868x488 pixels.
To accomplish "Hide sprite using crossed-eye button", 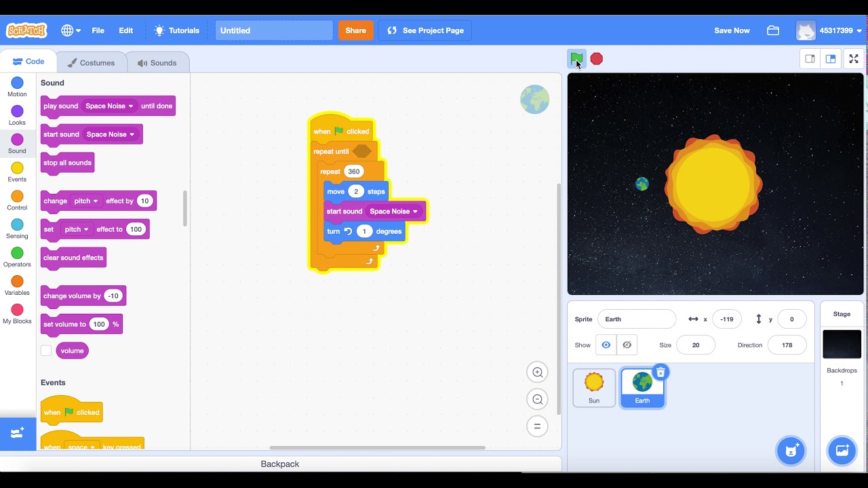I will (627, 345).
